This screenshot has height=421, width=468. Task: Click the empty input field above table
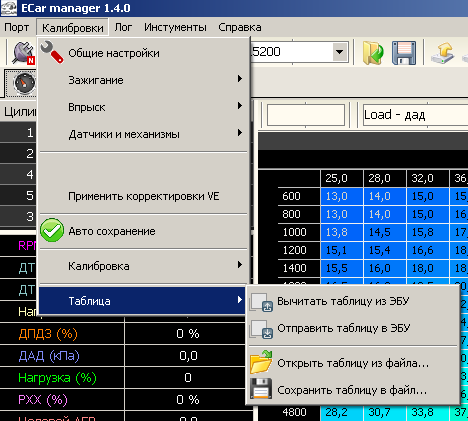[x=306, y=115]
